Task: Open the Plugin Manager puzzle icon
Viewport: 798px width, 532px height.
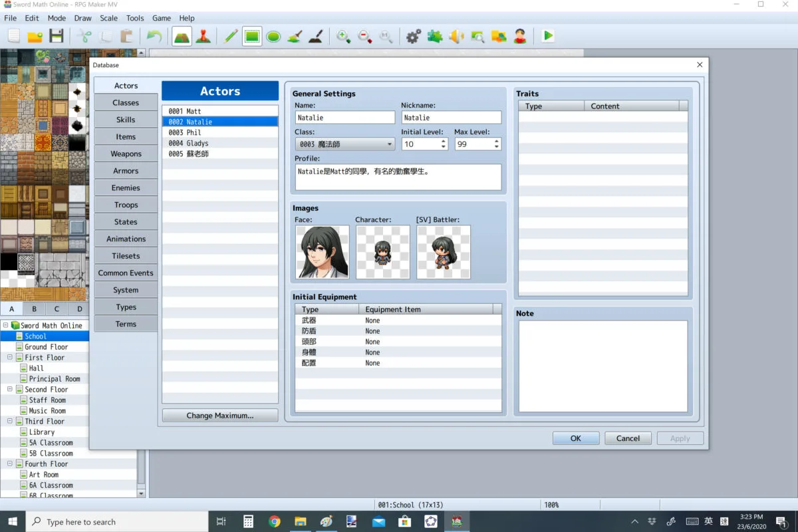Action: [x=435, y=36]
